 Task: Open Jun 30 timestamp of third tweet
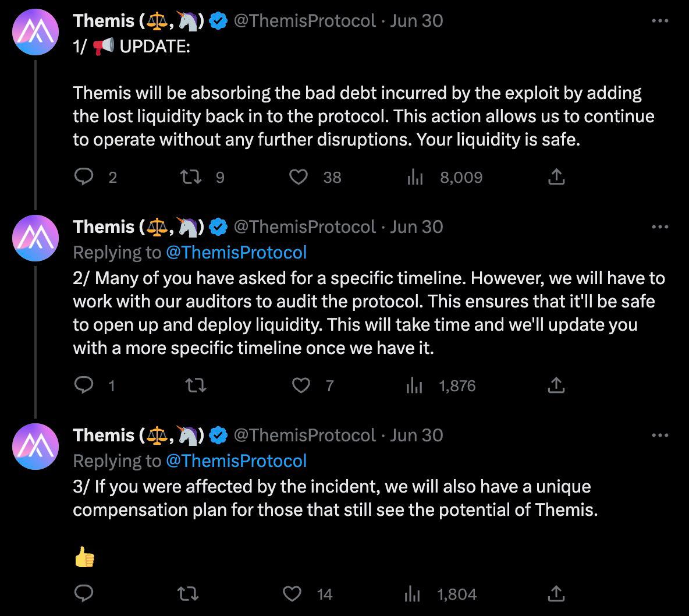416,436
